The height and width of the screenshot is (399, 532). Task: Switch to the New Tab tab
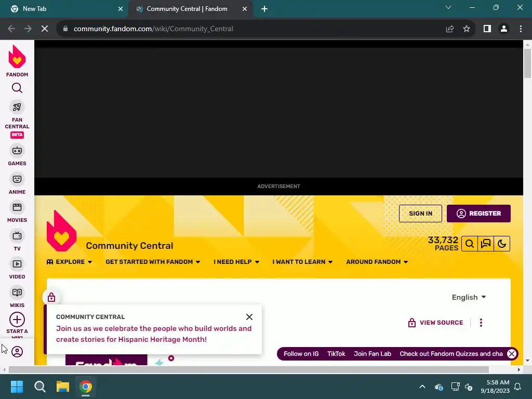tap(64, 9)
